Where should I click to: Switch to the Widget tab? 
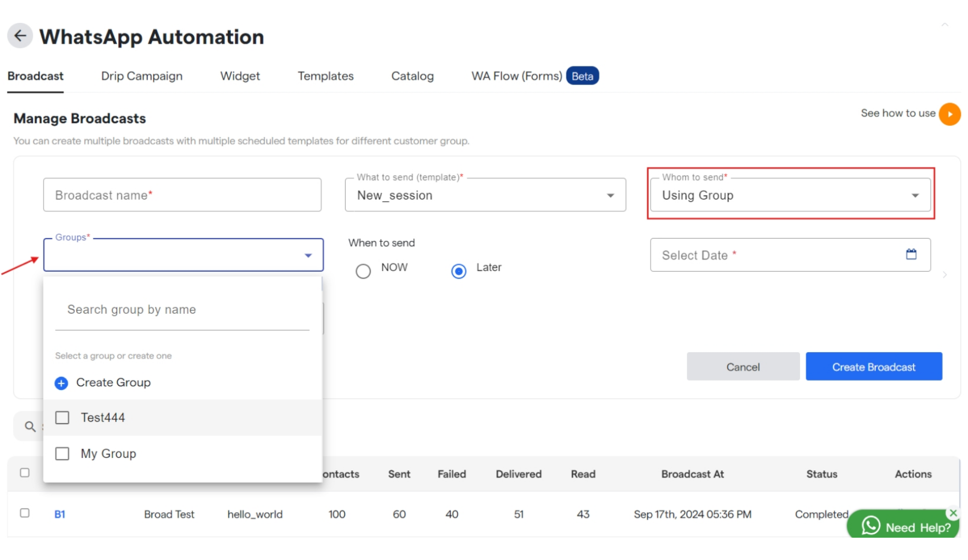point(240,76)
